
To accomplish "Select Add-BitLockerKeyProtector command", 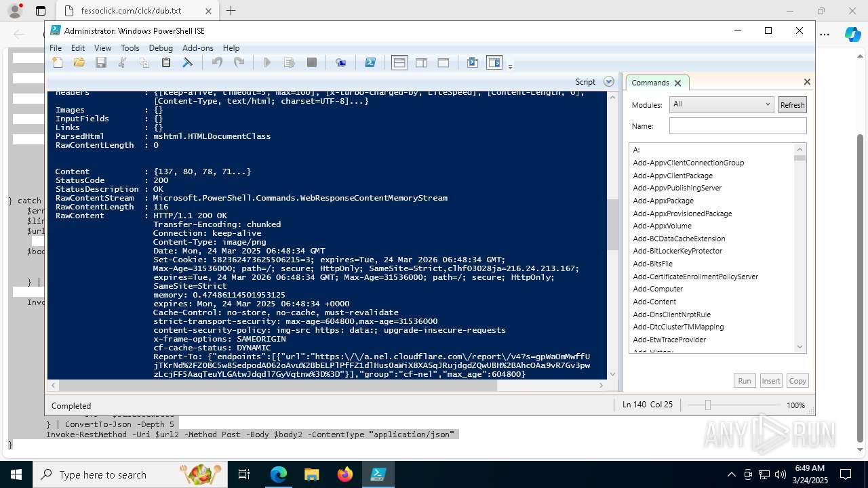I will point(677,251).
